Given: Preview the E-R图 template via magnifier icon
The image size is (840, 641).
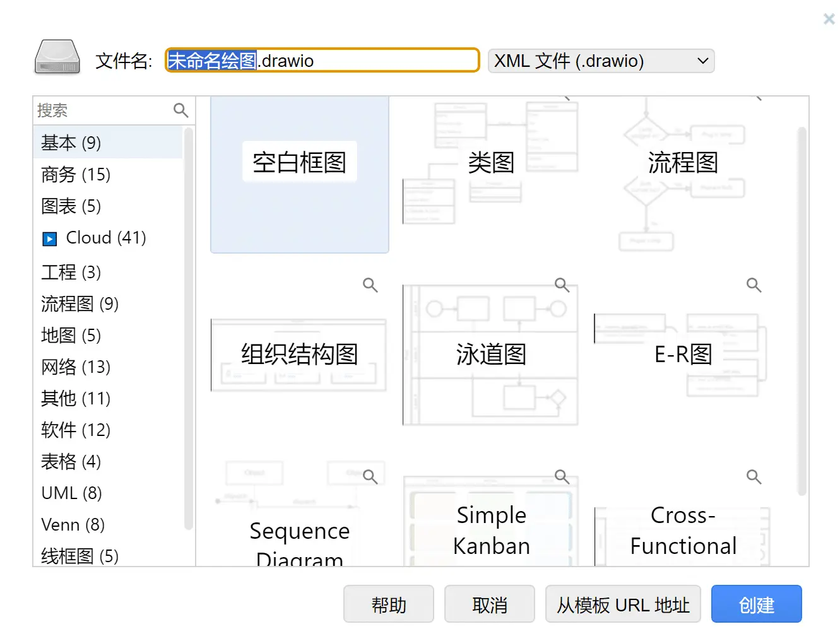Looking at the screenshot, I should [x=754, y=285].
